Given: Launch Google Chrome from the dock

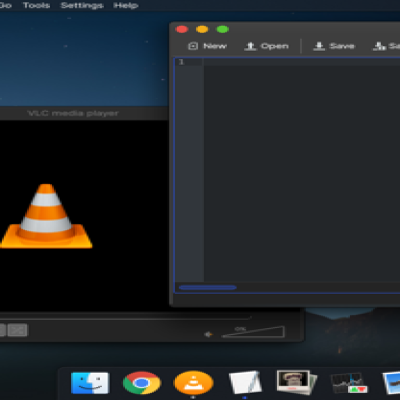Looking at the screenshot, I should tap(142, 383).
